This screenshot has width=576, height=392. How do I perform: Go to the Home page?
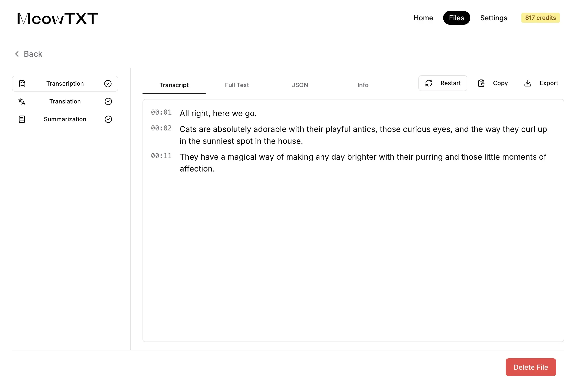point(423,18)
